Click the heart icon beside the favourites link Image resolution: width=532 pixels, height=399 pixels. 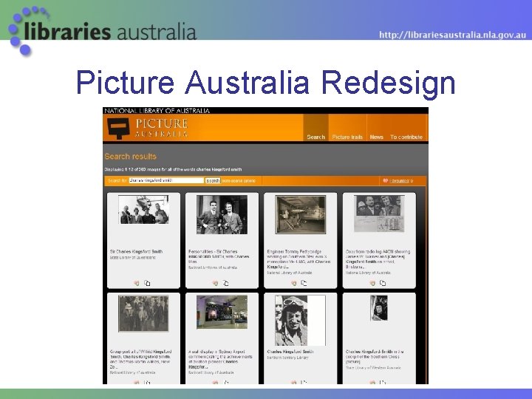point(386,180)
